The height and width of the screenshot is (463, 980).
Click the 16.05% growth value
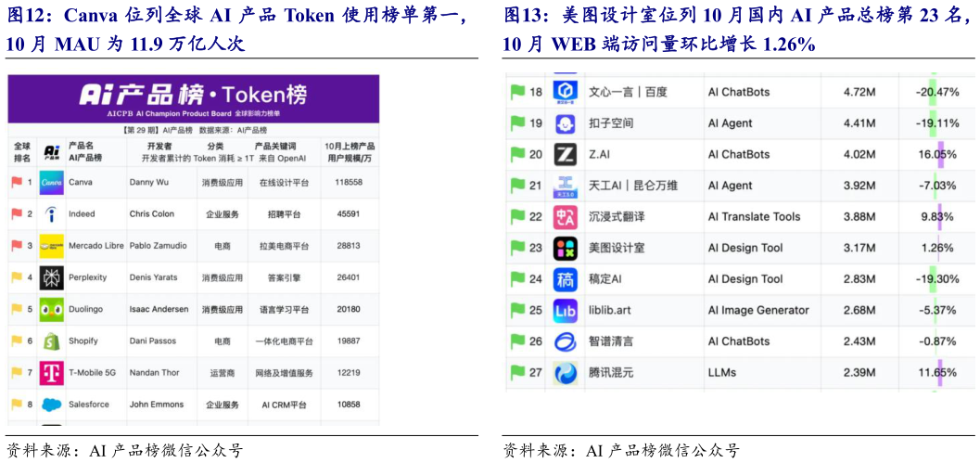point(937,155)
